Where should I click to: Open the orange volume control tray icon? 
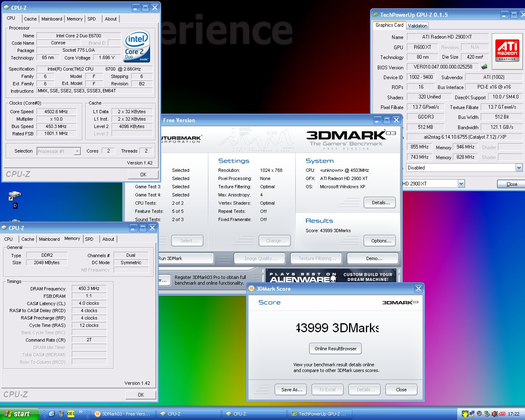coord(494,414)
